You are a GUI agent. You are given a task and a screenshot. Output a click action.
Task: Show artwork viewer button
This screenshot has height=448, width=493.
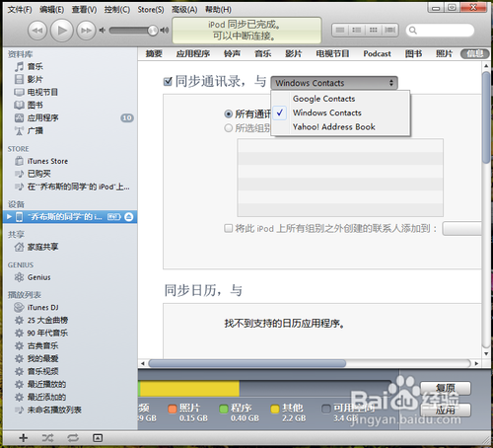tap(98, 438)
